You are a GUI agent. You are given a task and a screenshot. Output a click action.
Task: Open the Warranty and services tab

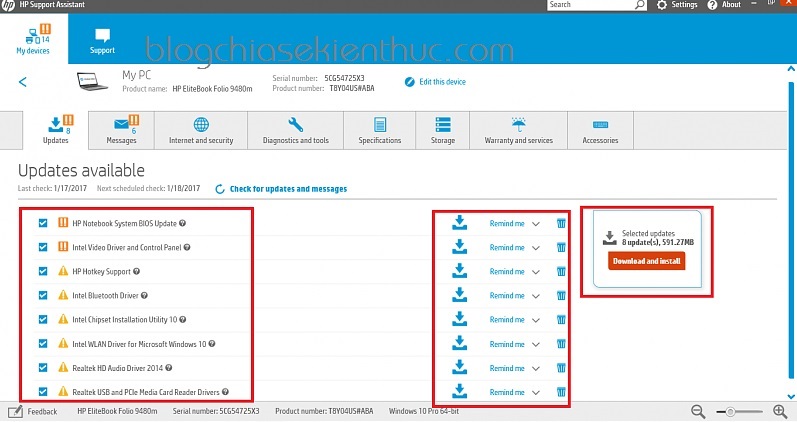pyautogui.click(x=518, y=131)
